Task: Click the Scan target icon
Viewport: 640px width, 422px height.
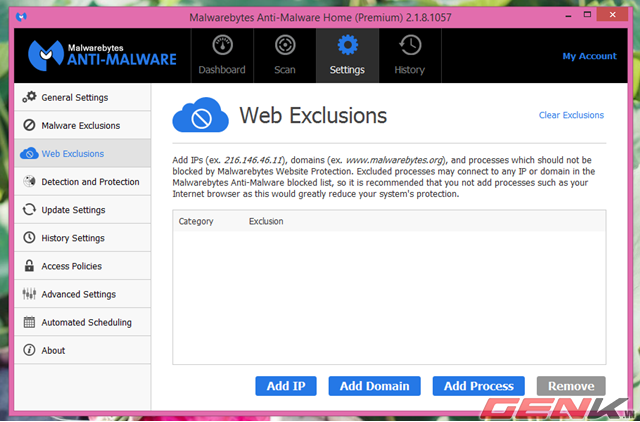Action: (285, 45)
